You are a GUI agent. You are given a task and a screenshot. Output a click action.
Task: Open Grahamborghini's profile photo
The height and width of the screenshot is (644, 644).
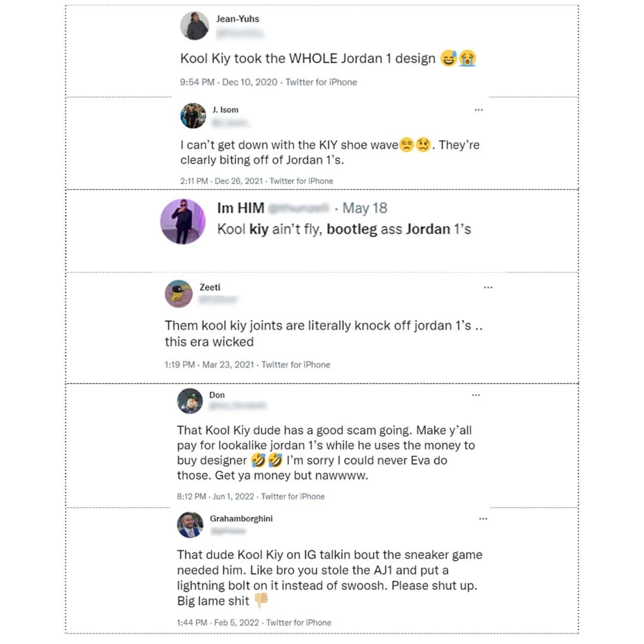pyautogui.click(x=190, y=525)
